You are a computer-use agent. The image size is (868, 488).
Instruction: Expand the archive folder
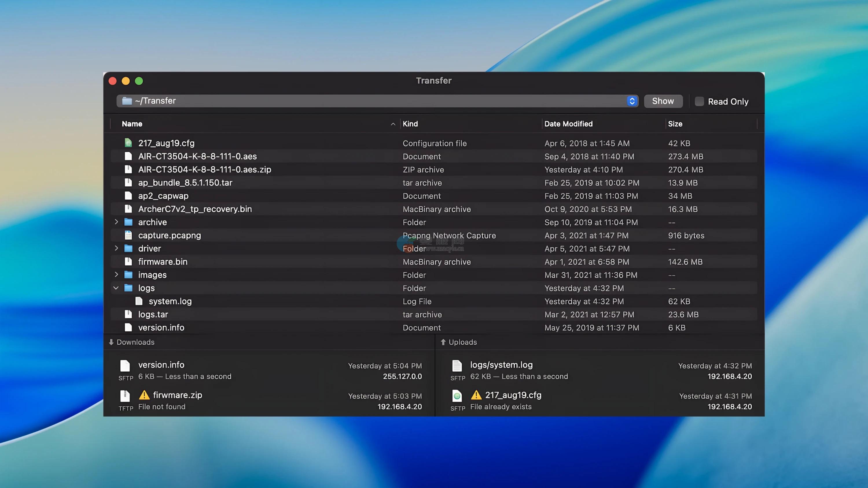pyautogui.click(x=116, y=222)
